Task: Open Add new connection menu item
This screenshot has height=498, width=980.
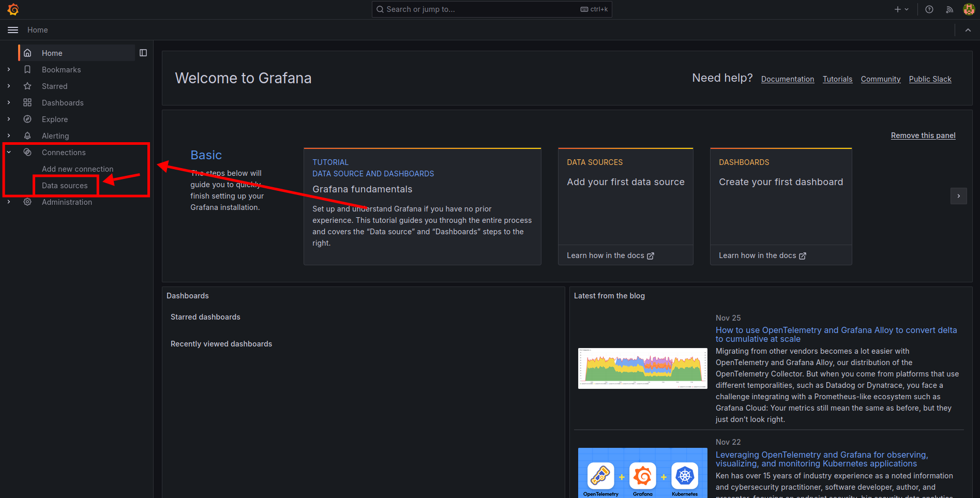Action: click(78, 169)
